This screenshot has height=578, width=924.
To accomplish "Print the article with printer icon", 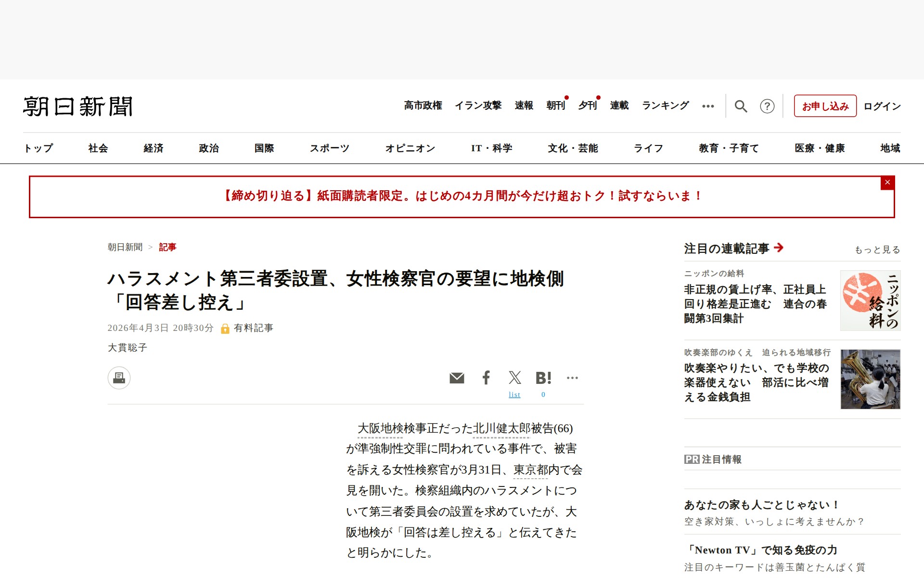I will point(119,378).
